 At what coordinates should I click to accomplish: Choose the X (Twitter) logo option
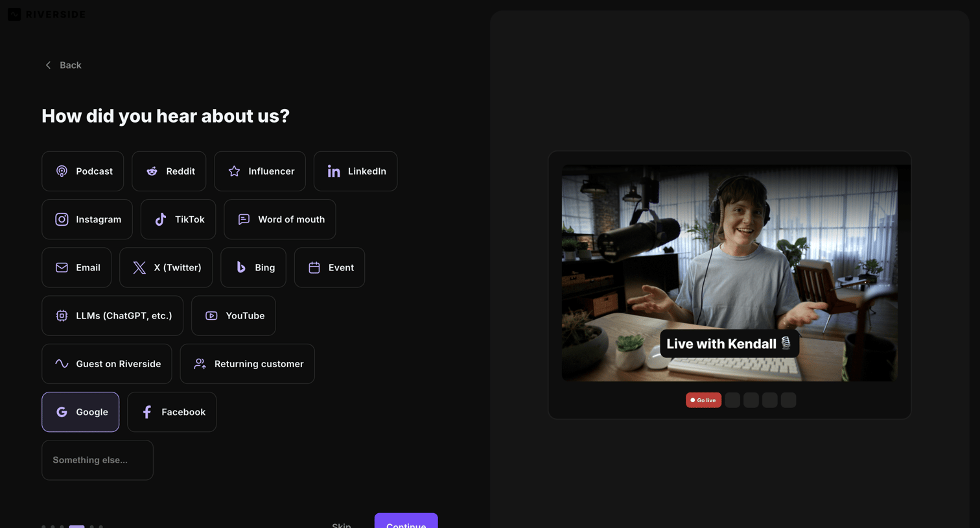[x=166, y=267]
